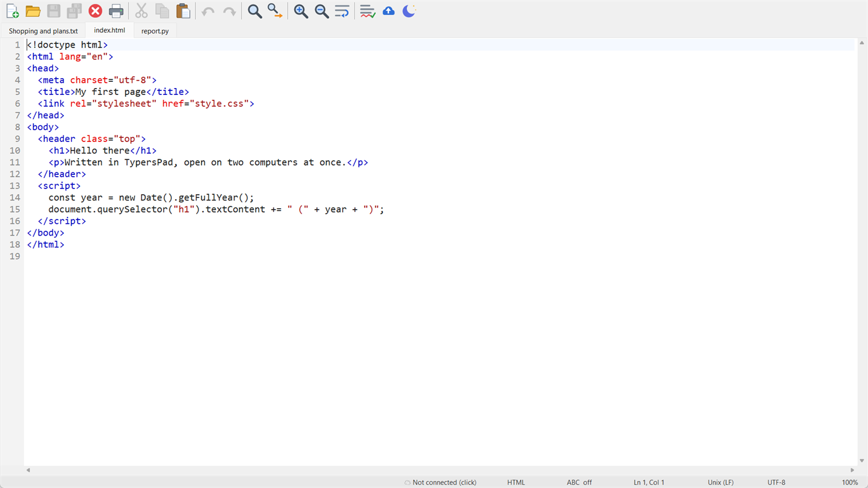The height and width of the screenshot is (488, 868).
Task: Open the HTML language selector in status bar
Action: point(516,482)
